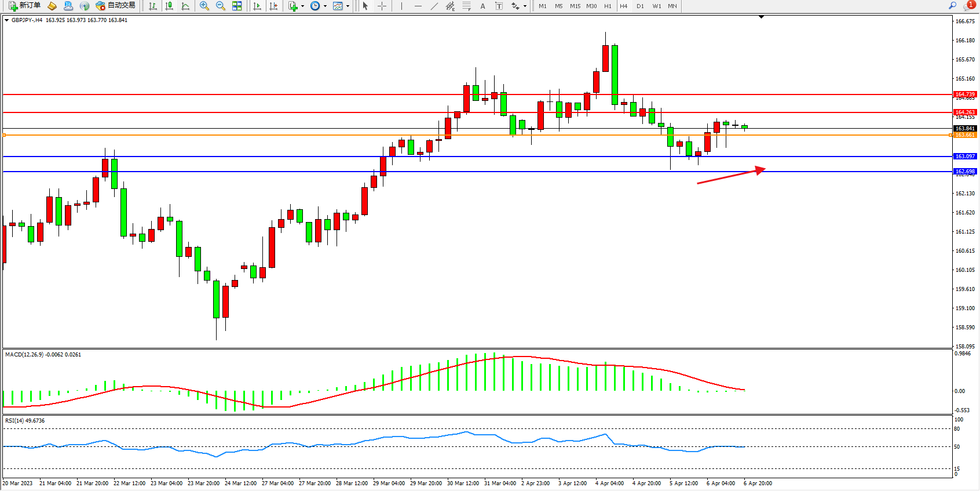This screenshot has width=980, height=491.
Task: Switch to the D1 timeframe
Action: click(640, 6)
